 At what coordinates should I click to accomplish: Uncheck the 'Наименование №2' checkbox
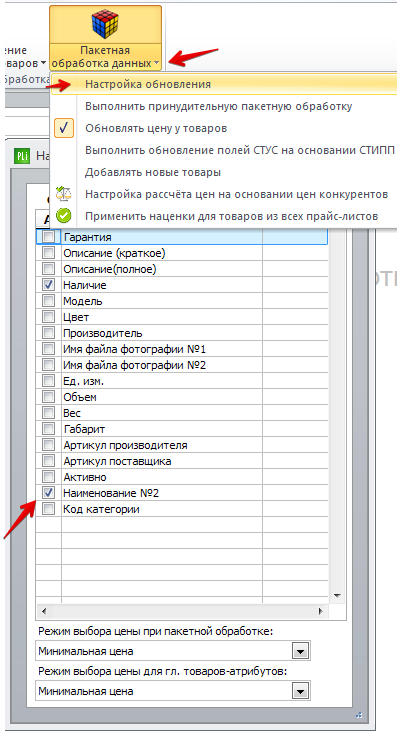pos(48,493)
